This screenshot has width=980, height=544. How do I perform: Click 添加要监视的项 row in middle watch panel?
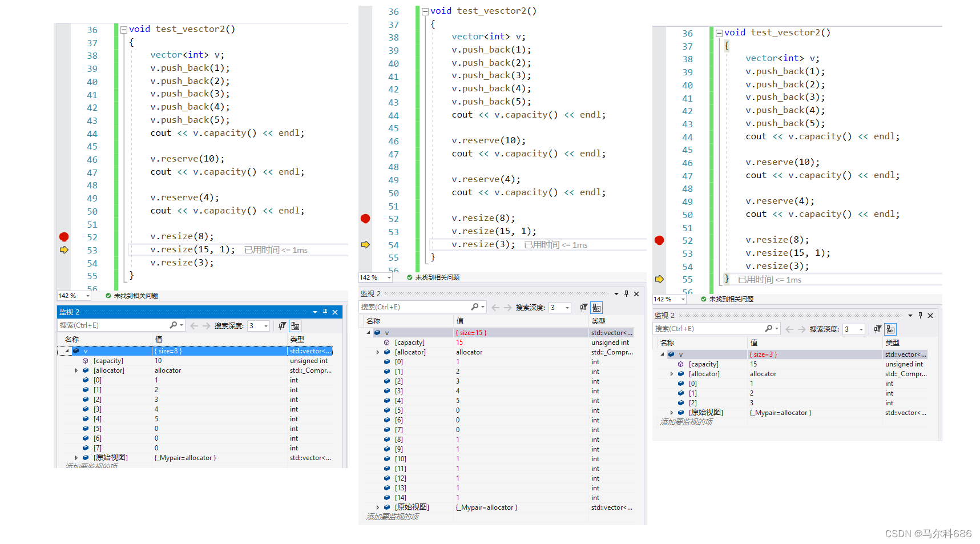coord(392,517)
